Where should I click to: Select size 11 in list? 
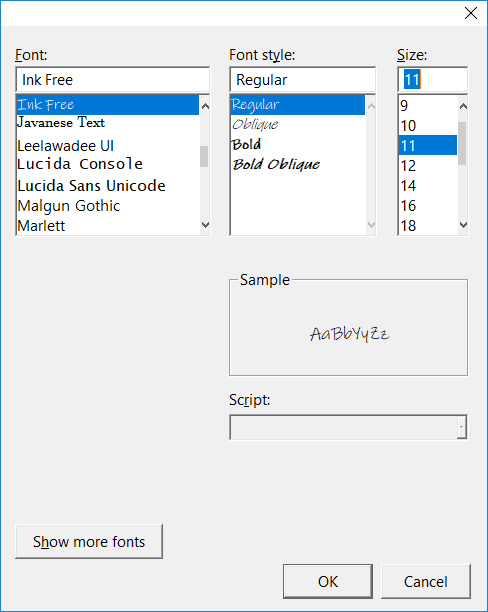click(x=428, y=146)
